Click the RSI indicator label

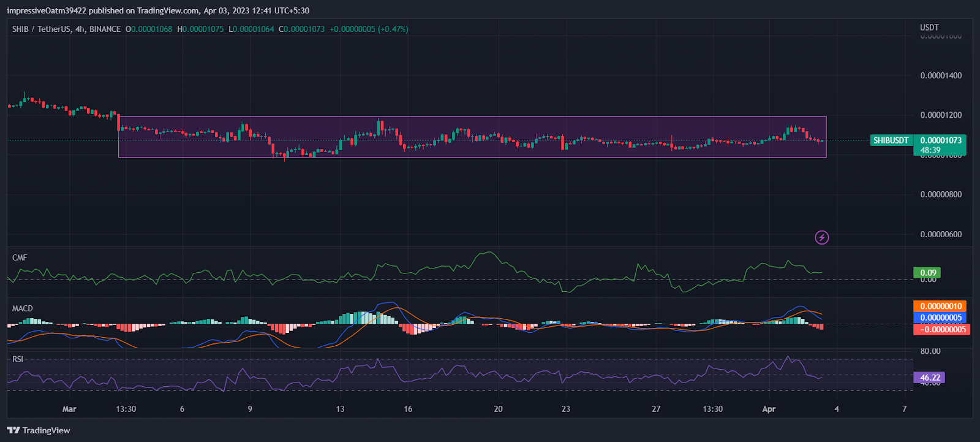(18, 359)
